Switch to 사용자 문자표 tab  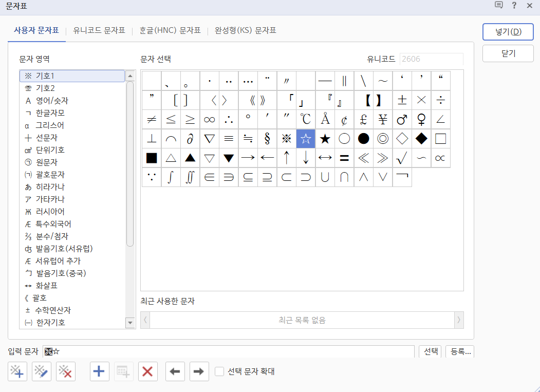[x=36, y=30]
